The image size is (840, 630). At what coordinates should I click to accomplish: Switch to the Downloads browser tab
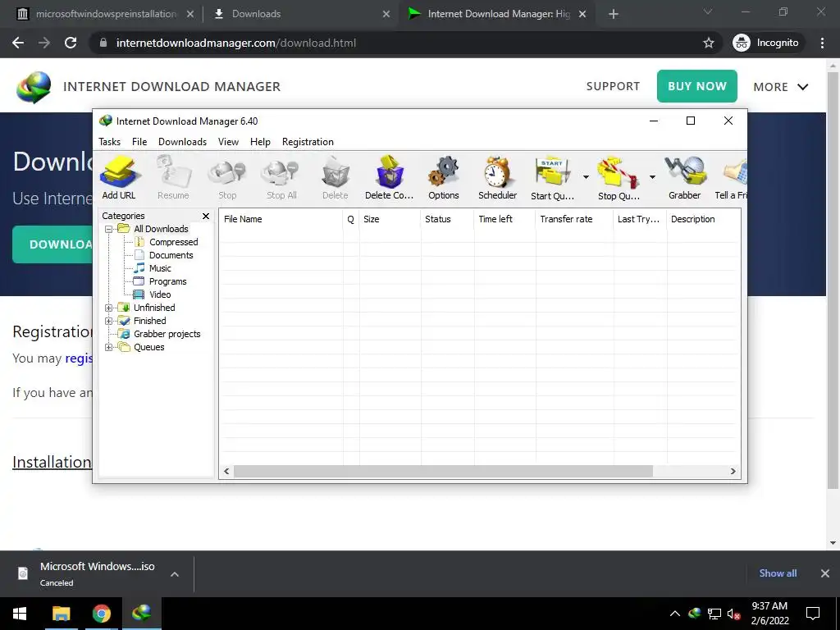click(x=302, y=14)
